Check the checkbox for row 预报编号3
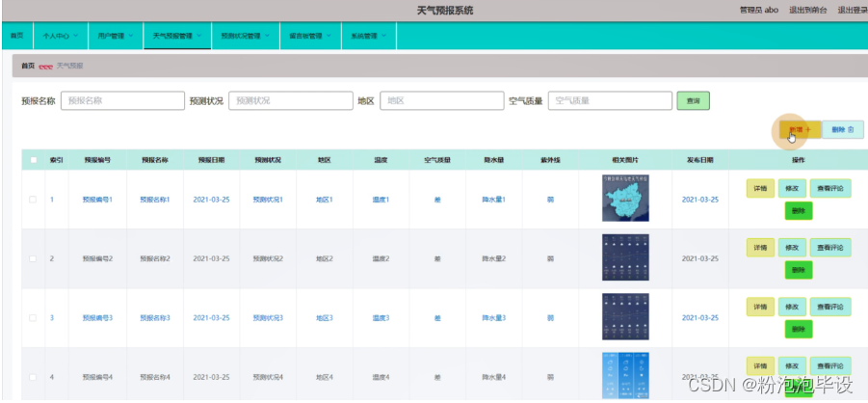Image resolution: width=868 pixels, height=403 pixels. point(33,318)
